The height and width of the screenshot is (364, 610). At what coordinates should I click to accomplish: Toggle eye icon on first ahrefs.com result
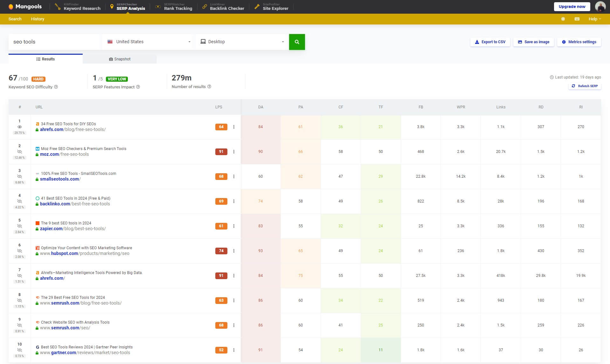[x=19, y=127]
